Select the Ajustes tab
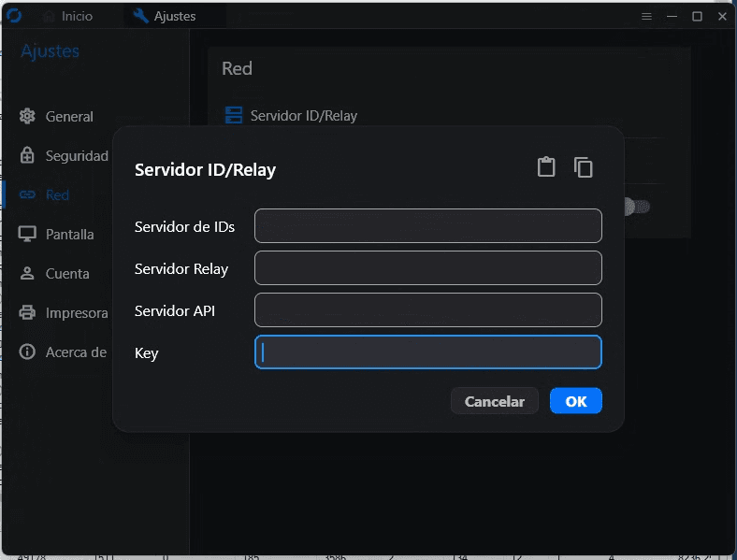 coord(175,16)
